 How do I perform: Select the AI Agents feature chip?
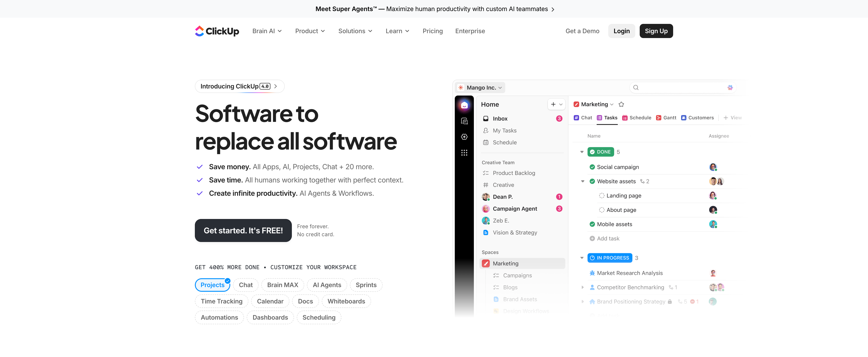tap(327, 285)
